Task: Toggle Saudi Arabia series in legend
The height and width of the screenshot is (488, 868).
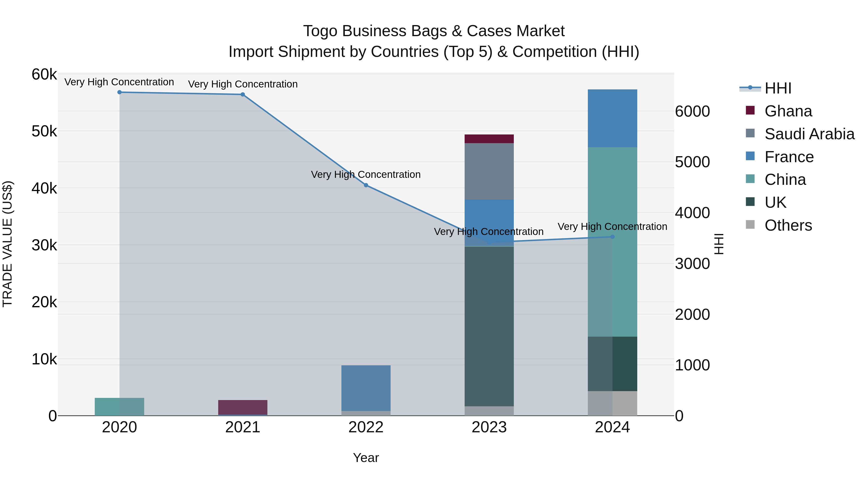Action: pyautogui.click(x=800, y=134)
